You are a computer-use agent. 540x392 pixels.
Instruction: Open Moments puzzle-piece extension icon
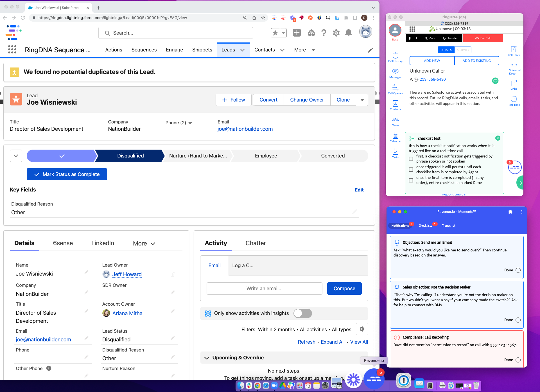[x=510, y=212]
